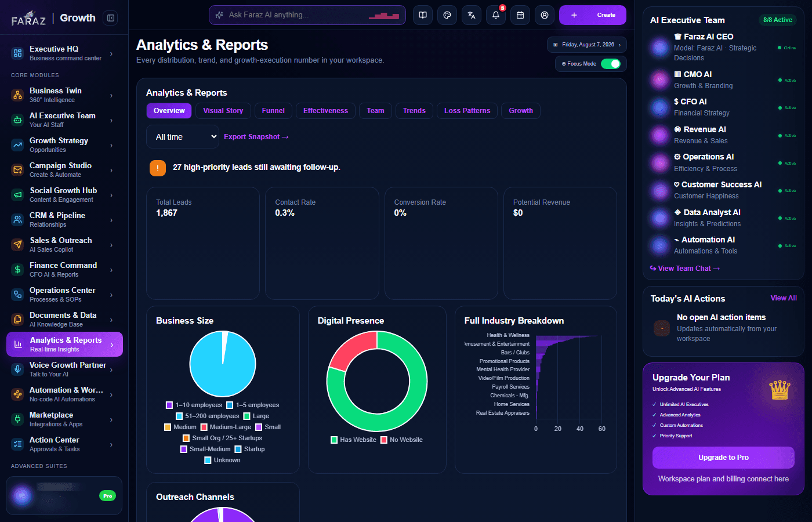Image resolution: width=812 pixels, height=522 pixels.
Task: Click the CRM & Pipeline people icon
Action: pos(17,220)
